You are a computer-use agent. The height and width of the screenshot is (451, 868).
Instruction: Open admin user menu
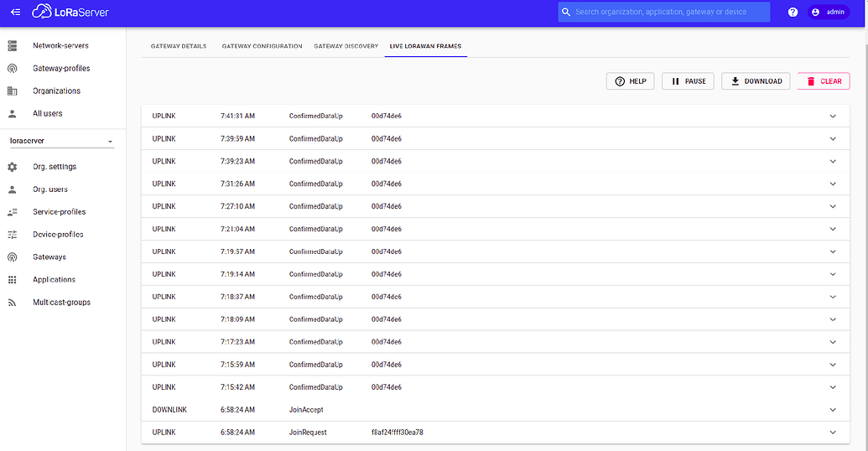(x=828, y=12)
